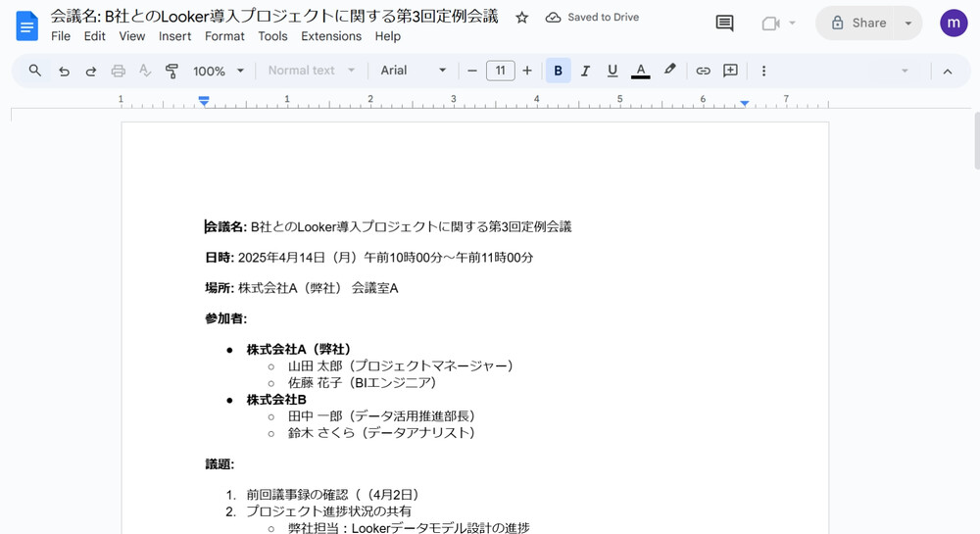Open the Tools menu
980x534 pixels.
pos(272,36)
